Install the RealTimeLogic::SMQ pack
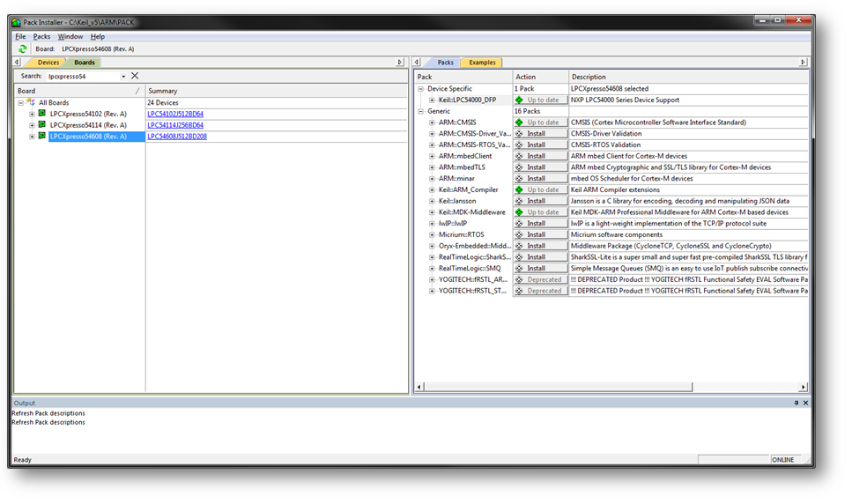Image resolution: width=852 pixels, height=504 pixels. coord(541,268)
